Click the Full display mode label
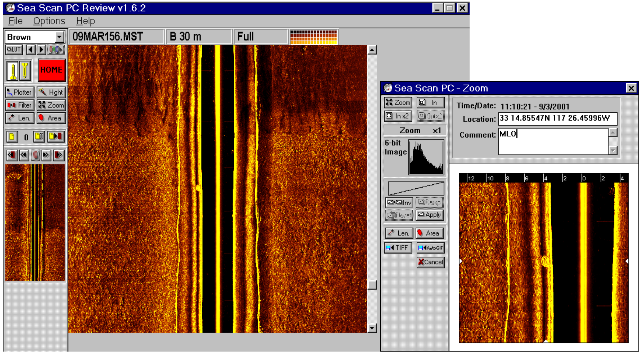Image resolution: width=644 pixels, height=356 pixels. tap(260, 36)
